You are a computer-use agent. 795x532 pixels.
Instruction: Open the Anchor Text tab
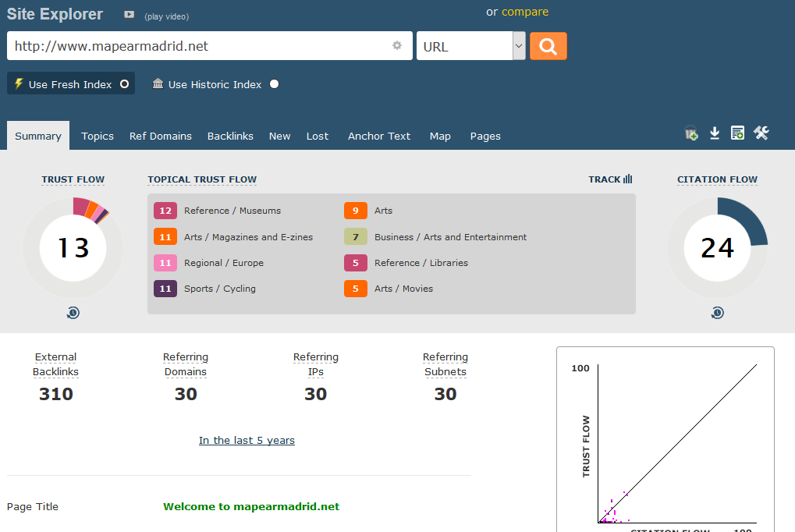[378, 136]
